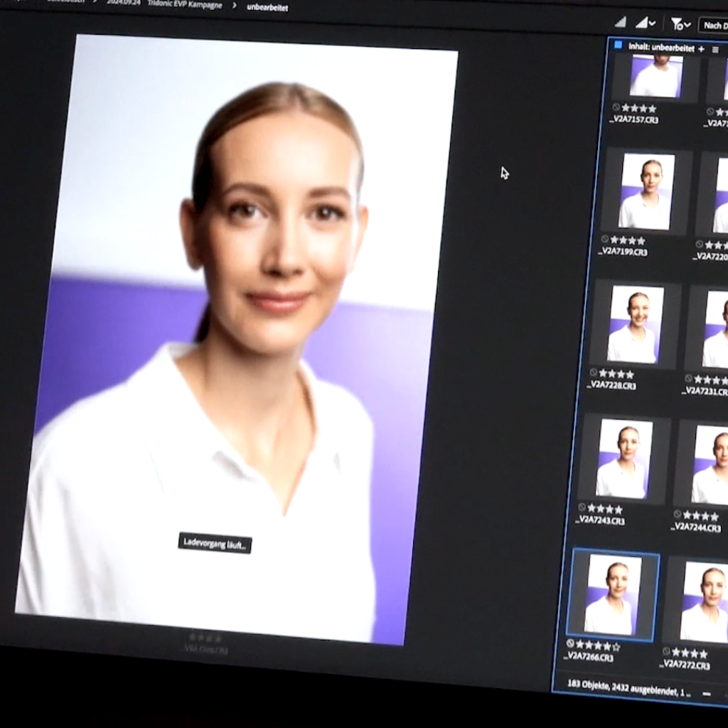The height and width of the screenshot is (728, 728).
Task: Select the ascending sort triangle icon
Action: pyautogui.click(x=621, y=23)
